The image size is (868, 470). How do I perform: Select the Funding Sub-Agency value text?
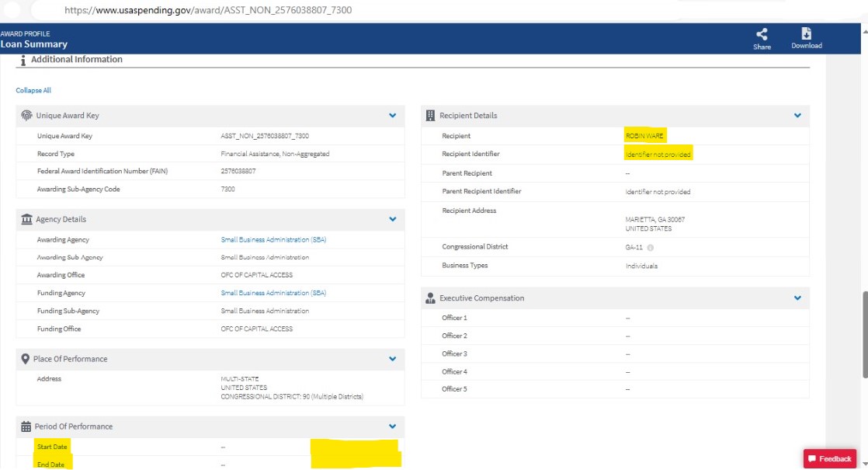point(265,311)
